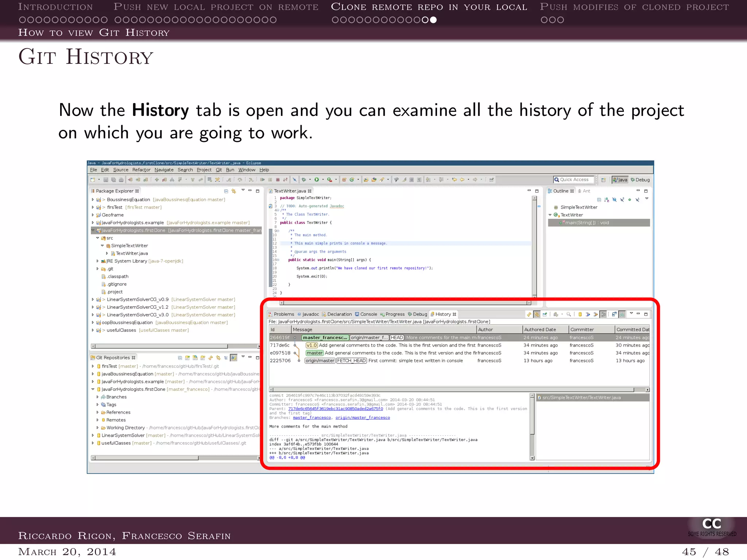
Task: Open Outline view menu triangle
Action: coord(647,199)
